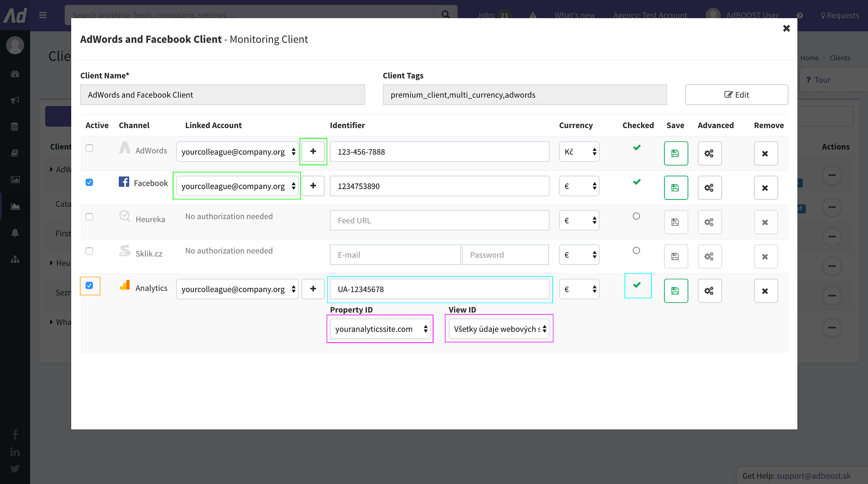The height and width of the screenshot is (484, 868).
Task: Open AdWords currency dropdown showing Kč
Action: tap(579, 152)
